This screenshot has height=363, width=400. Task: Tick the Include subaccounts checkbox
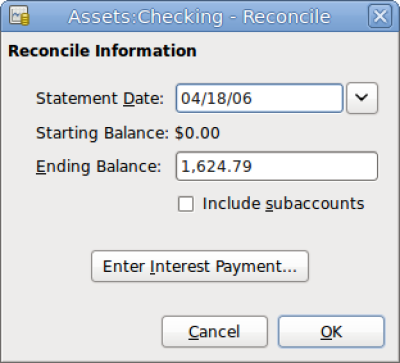click(x=186, y=204)
